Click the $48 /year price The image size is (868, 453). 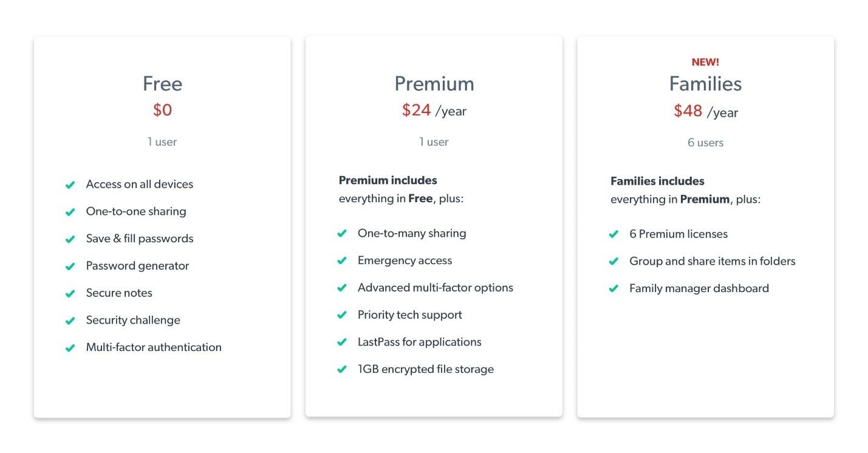[705, 111]
